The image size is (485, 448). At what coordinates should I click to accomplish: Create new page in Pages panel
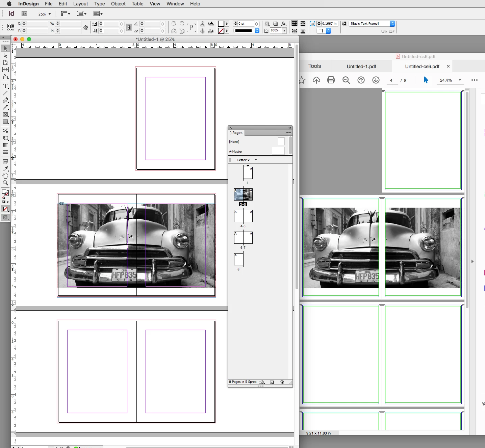click(272, 382)
